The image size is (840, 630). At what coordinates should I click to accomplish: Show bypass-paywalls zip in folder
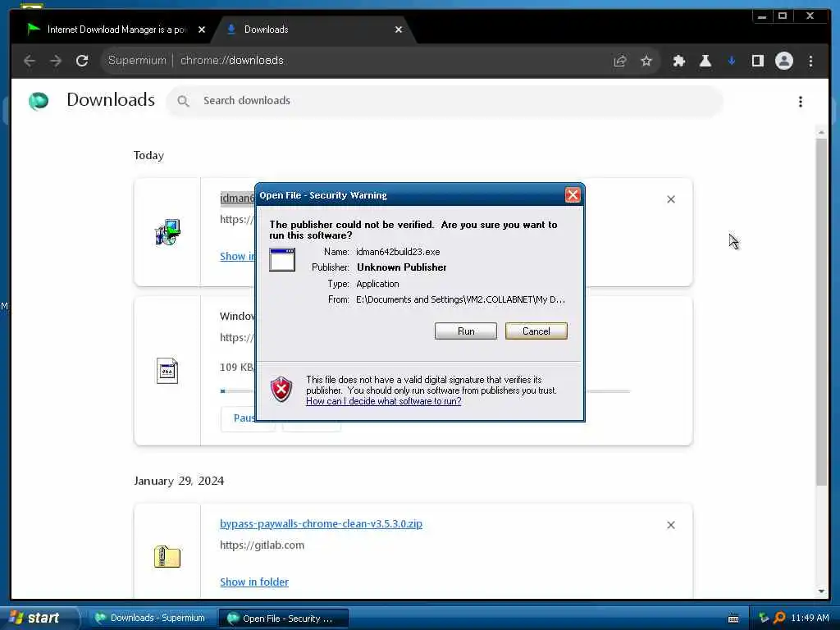click(x=254, y=582)
